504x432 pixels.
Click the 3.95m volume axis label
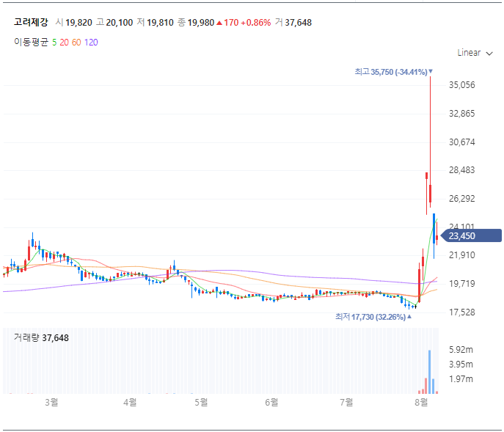point(461,365)
